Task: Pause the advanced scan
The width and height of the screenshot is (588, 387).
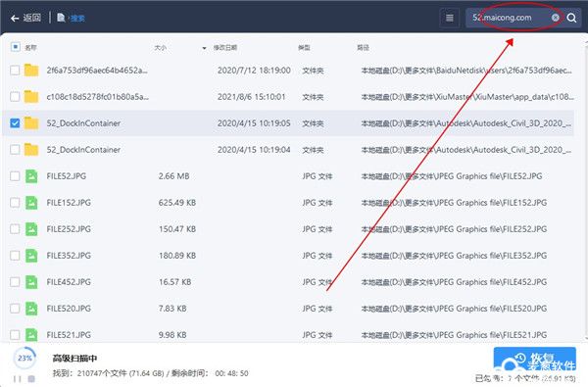Action: point(17,379)
